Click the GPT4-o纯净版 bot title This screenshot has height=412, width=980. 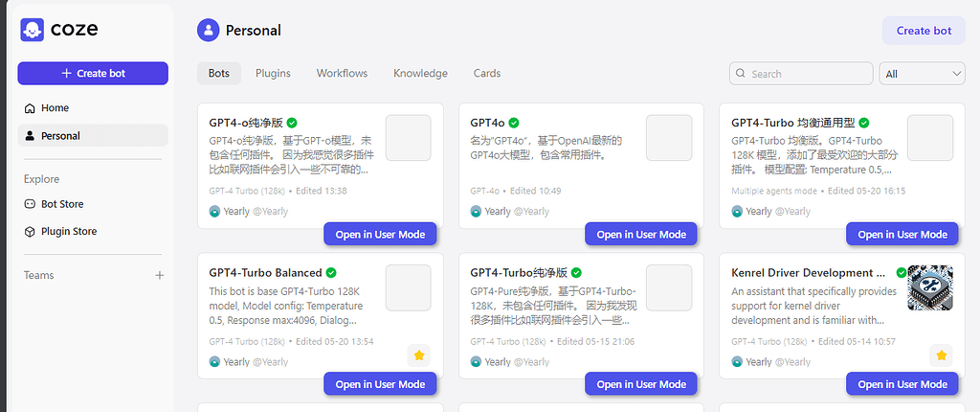(x=246, y=123)
